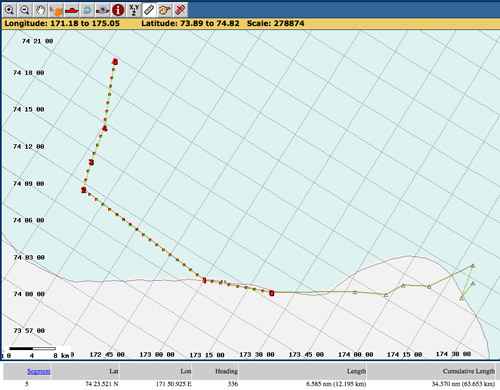Screen dimensions: 500x390
Task: Click the blue refresh arrow icon
Action: (x=87, y=10)
